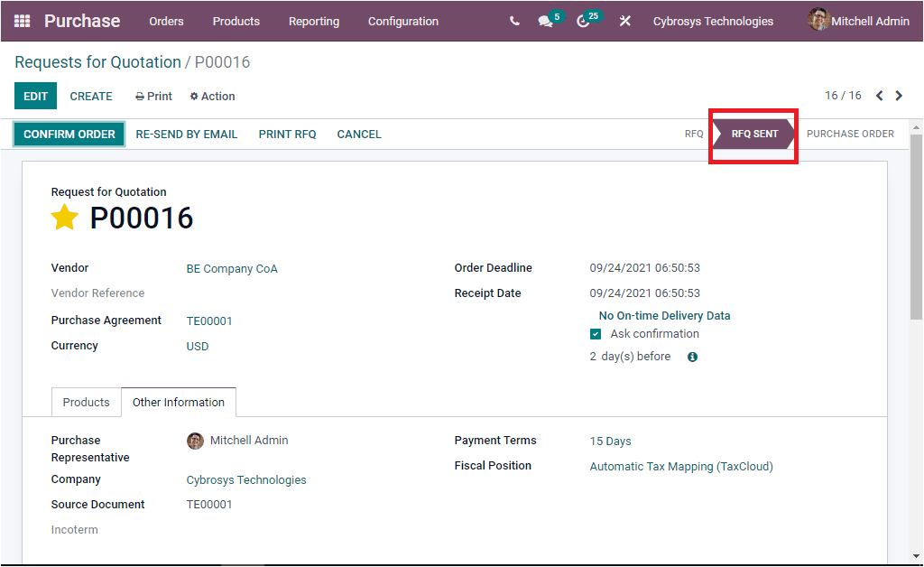Toggle the favorite star on P00016
This screenshot has height=567, width=924.
pos(64,217)
